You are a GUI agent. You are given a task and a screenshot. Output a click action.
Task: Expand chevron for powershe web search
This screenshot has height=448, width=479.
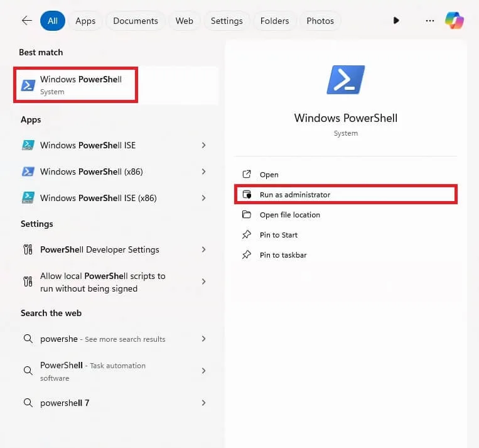pyautogui.click(x=204, y=339)
